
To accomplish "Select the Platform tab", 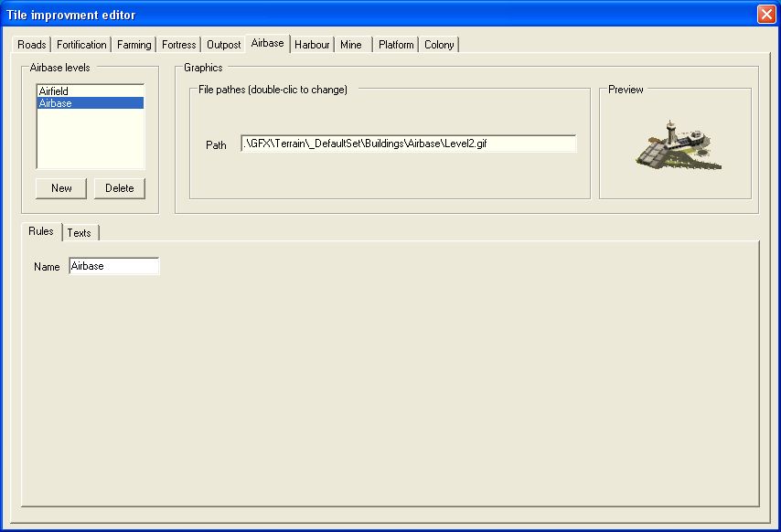I will (x=396, y=45).
